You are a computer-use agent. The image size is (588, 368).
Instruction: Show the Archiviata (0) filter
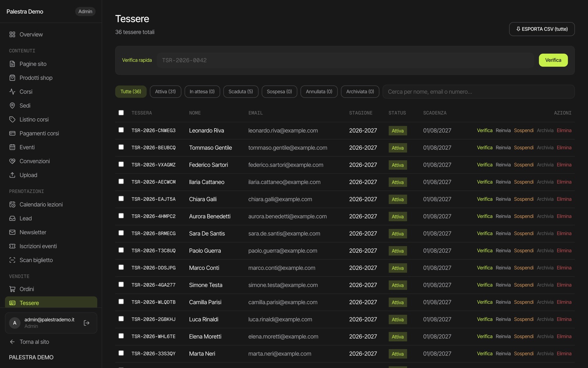pos(360,92)
